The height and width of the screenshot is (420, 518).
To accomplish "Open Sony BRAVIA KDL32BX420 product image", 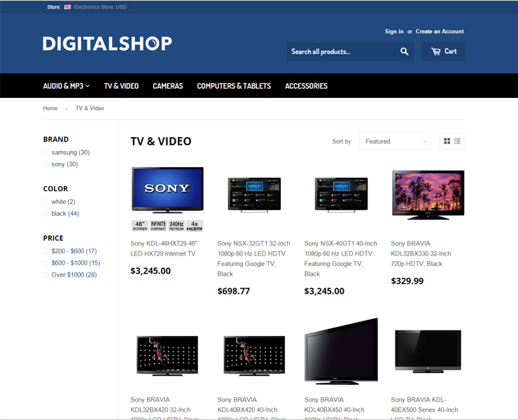I will pos(167,356).
